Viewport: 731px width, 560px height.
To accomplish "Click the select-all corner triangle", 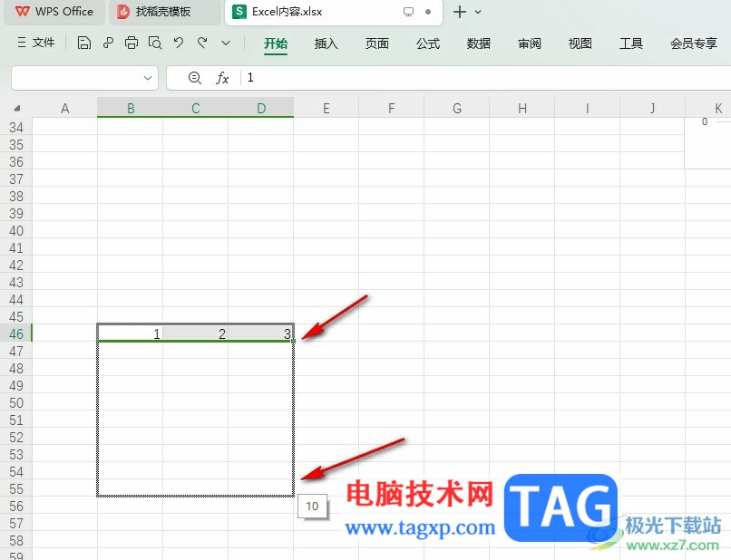I will click(17, 108).
